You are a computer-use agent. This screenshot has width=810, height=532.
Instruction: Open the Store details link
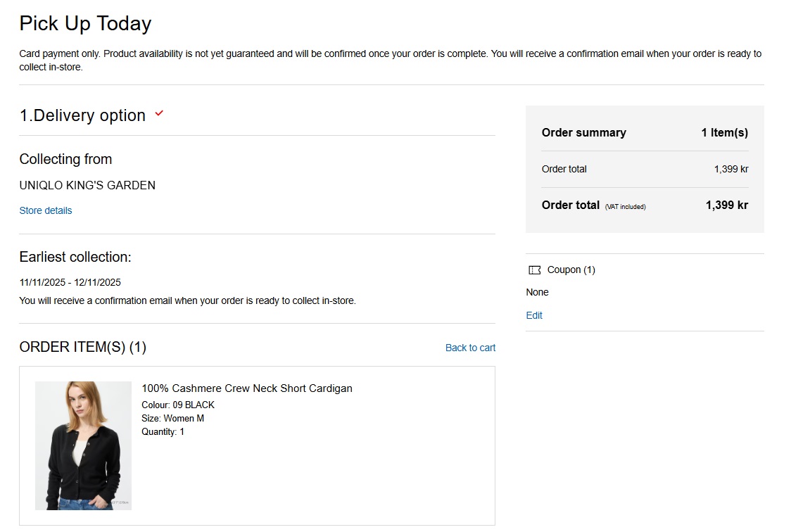pyautogui.click(x=46, y=210)
